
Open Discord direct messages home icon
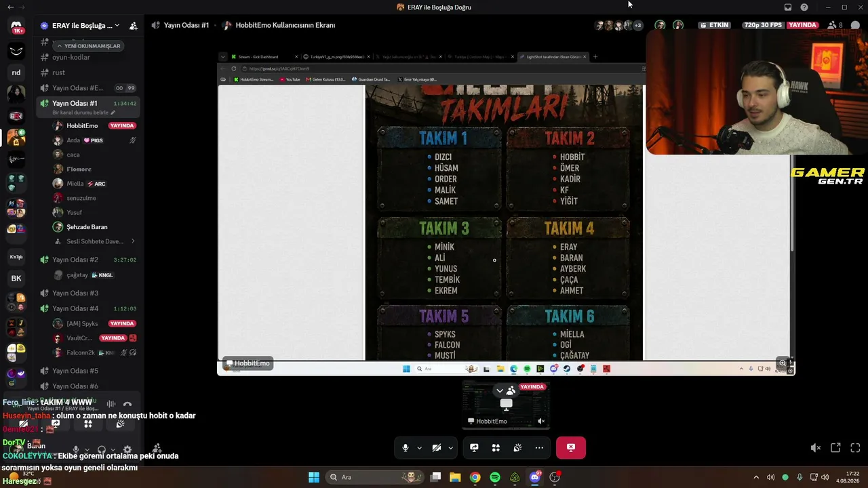point(16,26)
